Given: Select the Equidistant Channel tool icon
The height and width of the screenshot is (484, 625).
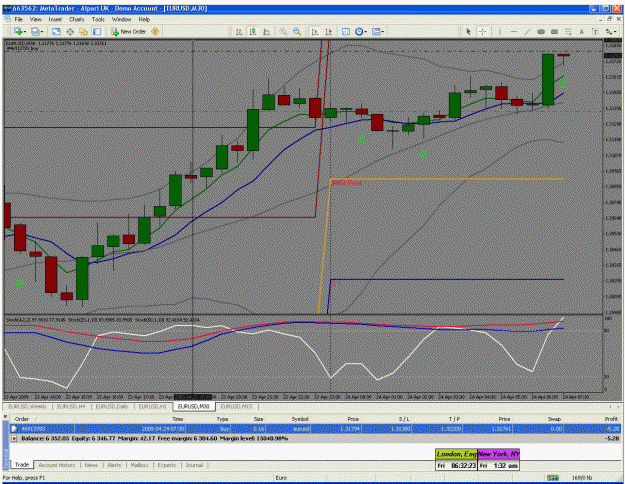Looking at the screenshot, I should [554, 31].
